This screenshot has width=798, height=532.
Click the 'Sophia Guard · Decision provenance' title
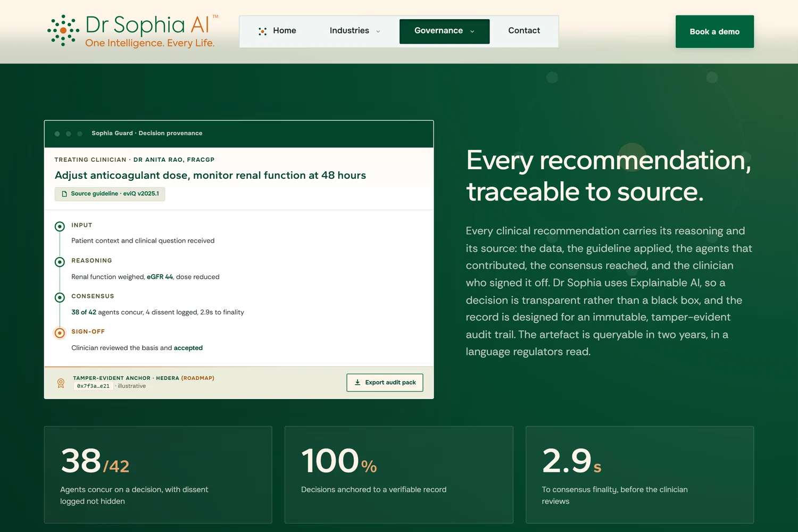tap(147, 133)
